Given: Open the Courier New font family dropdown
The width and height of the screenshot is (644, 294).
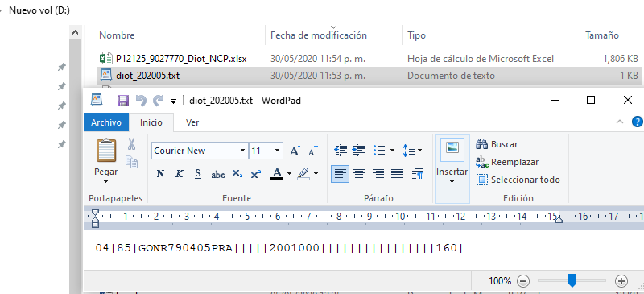Looking at the screenshot, I should [x=243, y=151].
